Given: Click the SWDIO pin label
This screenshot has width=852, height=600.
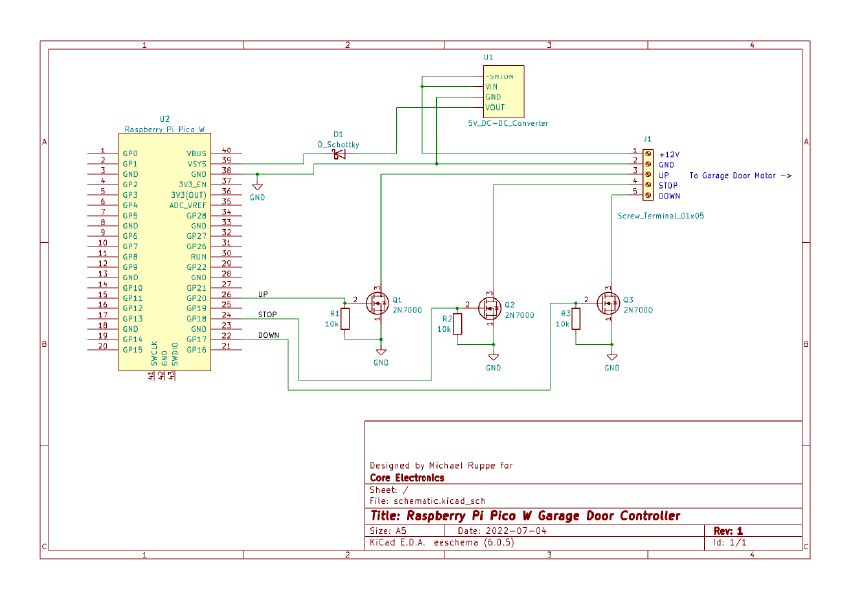Looking at the screenshot, I should [x=174, y=354].
